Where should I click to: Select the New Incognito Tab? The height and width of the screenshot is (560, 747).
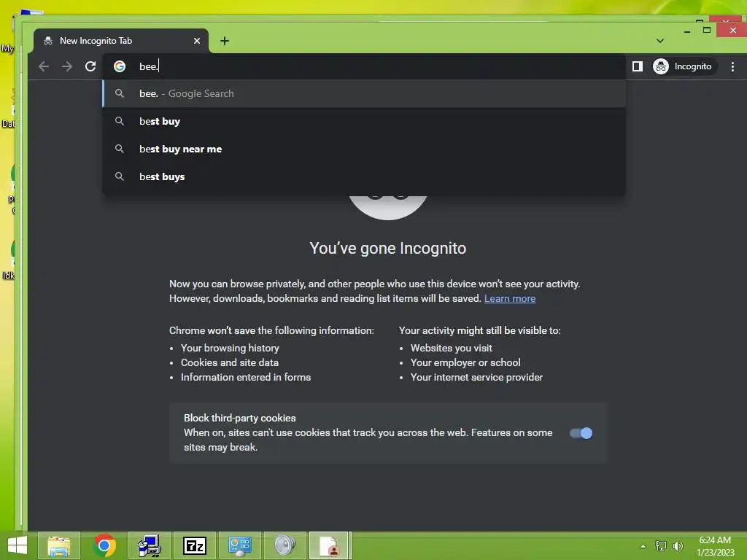click(x=121, y=41)
